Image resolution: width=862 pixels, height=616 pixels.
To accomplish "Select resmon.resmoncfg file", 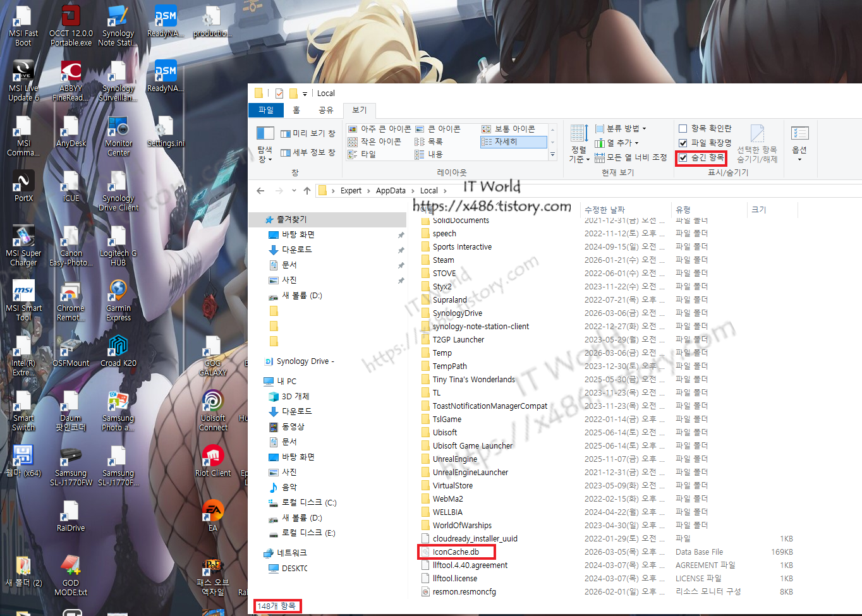I will click(464, 592).
